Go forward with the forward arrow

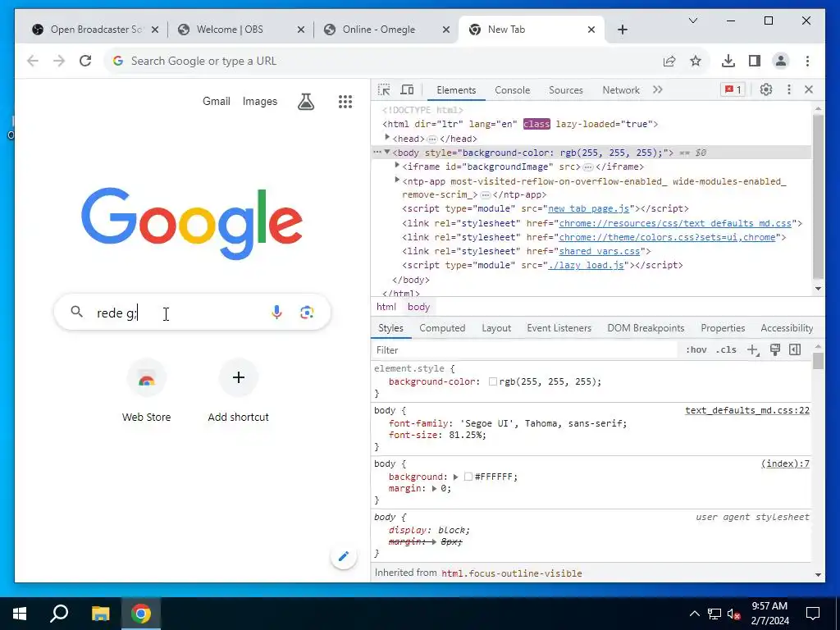point(59,61)
